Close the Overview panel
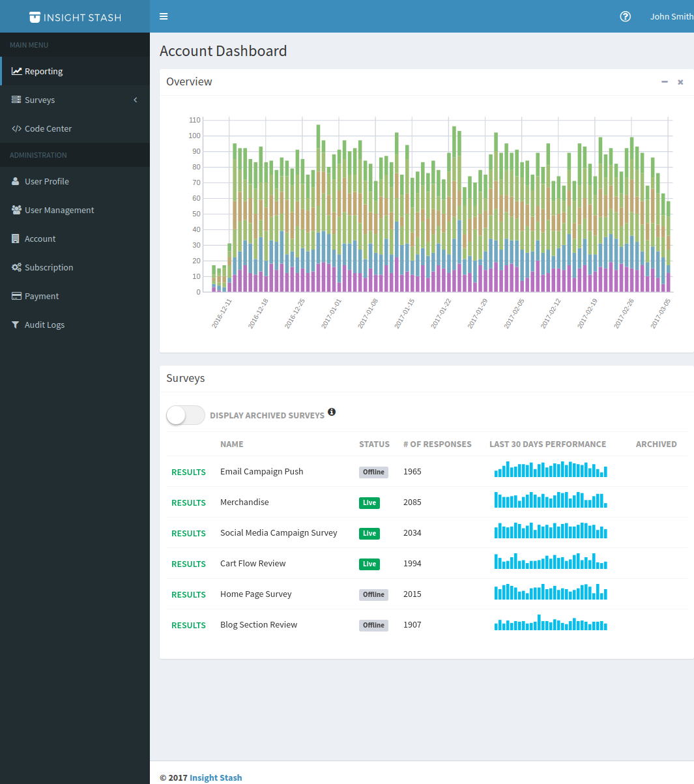The height and width of the screenshot is (784, 694). 680,82
